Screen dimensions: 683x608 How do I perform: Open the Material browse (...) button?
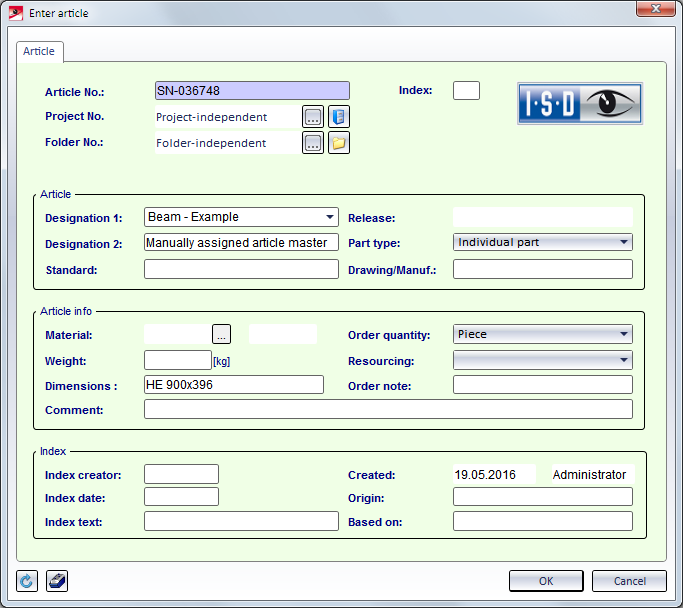(x=222, y=334)
